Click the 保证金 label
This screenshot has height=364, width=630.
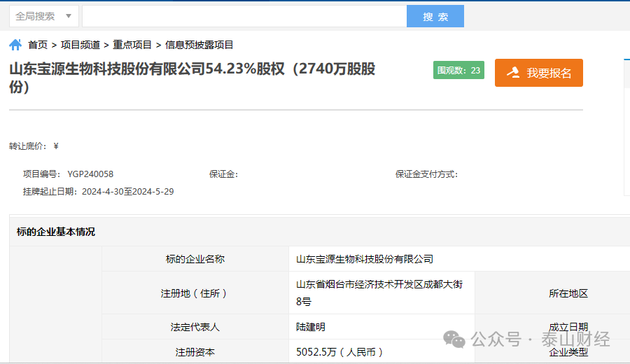(223, 174)
